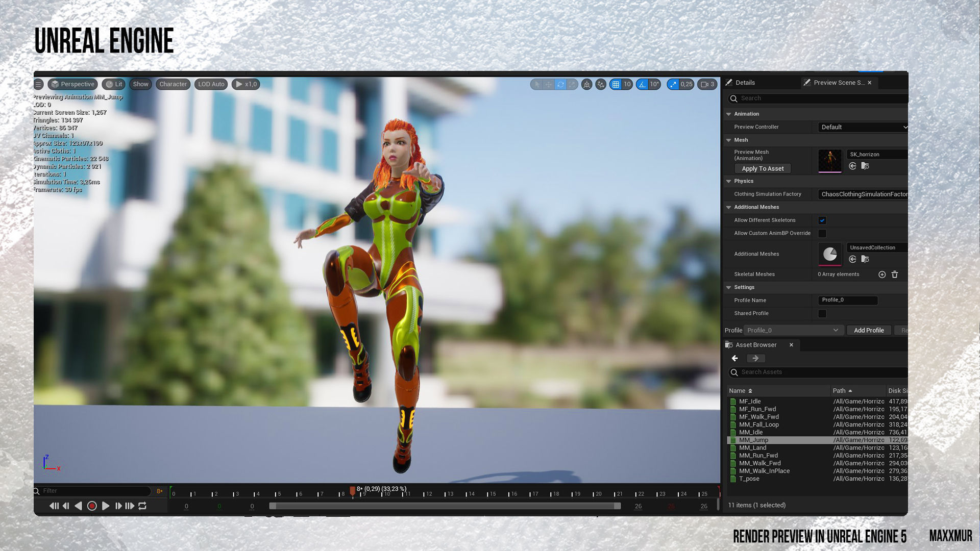The width and height of the screenshot is (980, 551).
Task: Click the SK_horrizon preview mesh thumbnail
Action: tap(830, 161)
